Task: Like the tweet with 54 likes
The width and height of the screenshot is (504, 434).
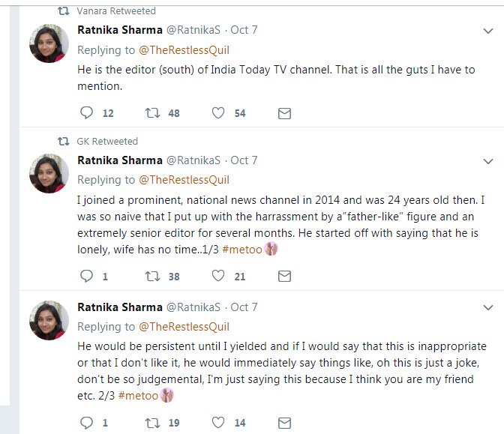Action: click(218, 113)
